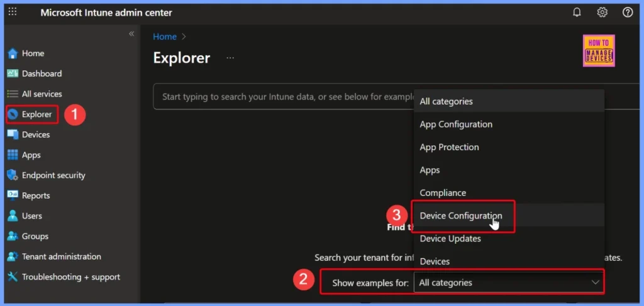Open the settings gear icon

602,13
